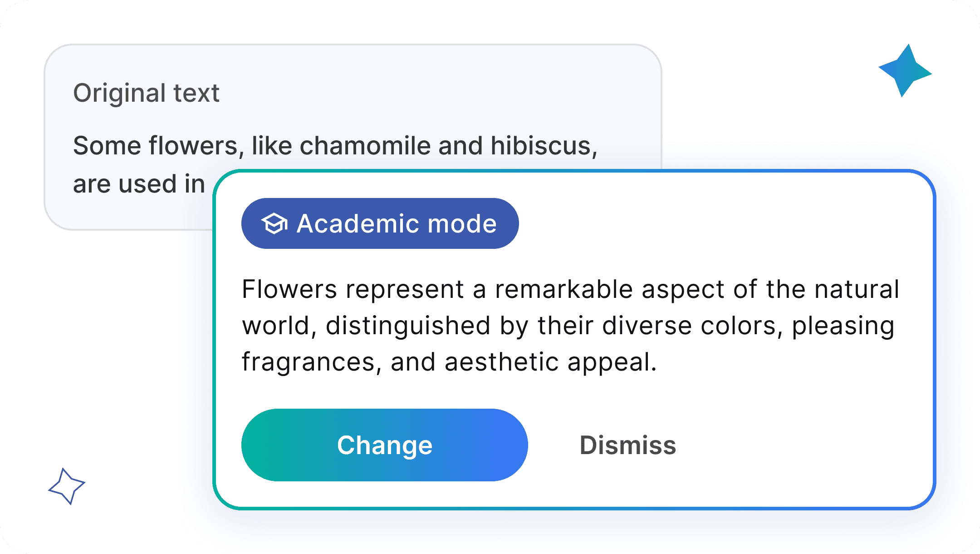This screenshot has height=554, width=980.
Task: Click the word 'pleasing' in the suggestion
Action: (843, 326)
